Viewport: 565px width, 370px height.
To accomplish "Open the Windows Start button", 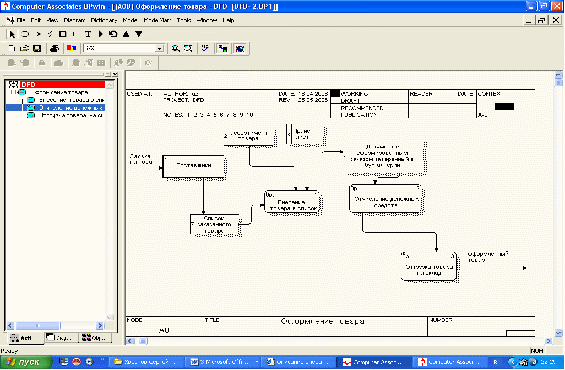I will click(x=26, y=362).
